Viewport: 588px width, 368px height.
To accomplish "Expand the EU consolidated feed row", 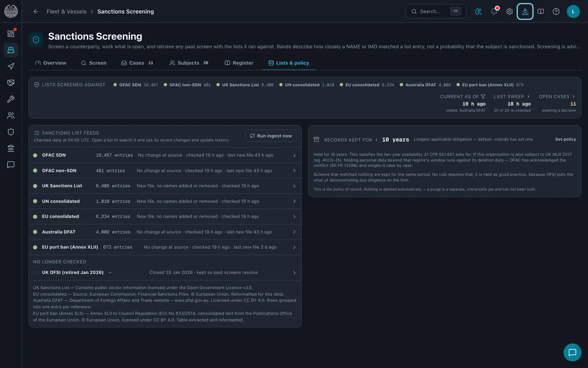I will (x=165, y=217).
